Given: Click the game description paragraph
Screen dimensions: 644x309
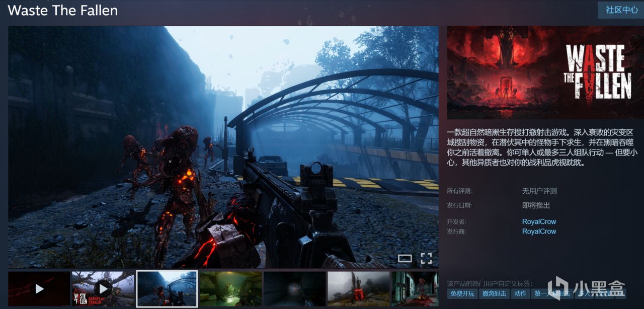Looking at the screenshot, I should coord(542,147).
